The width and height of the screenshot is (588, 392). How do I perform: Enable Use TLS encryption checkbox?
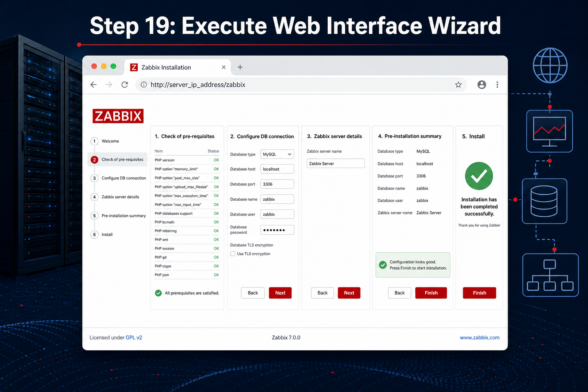233,254
